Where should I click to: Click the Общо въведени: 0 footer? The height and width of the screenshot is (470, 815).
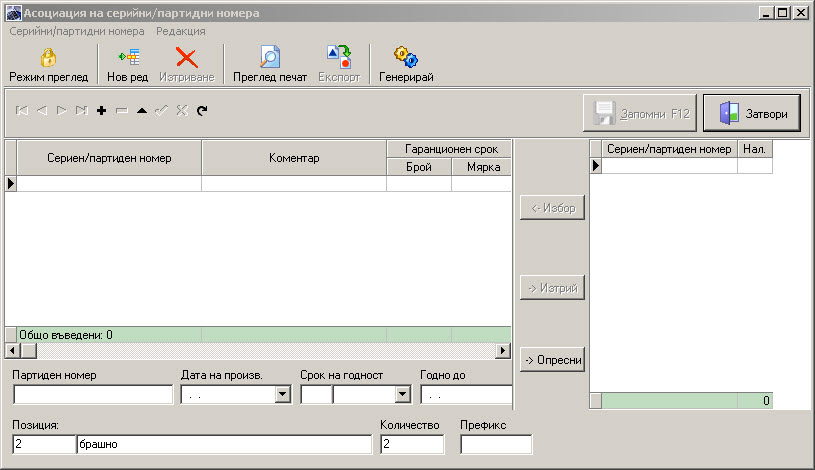66,335
